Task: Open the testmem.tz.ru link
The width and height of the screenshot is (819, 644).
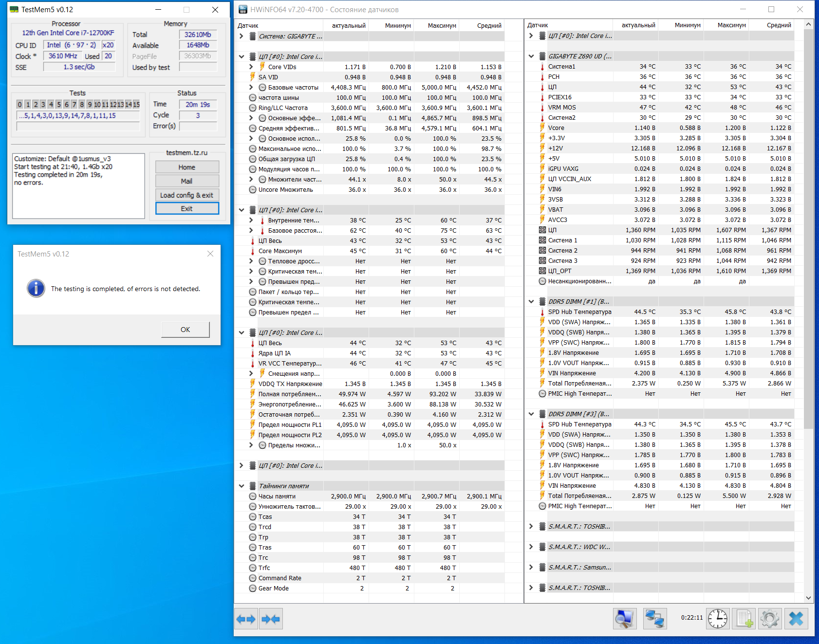Action: (x=187, y=153)
